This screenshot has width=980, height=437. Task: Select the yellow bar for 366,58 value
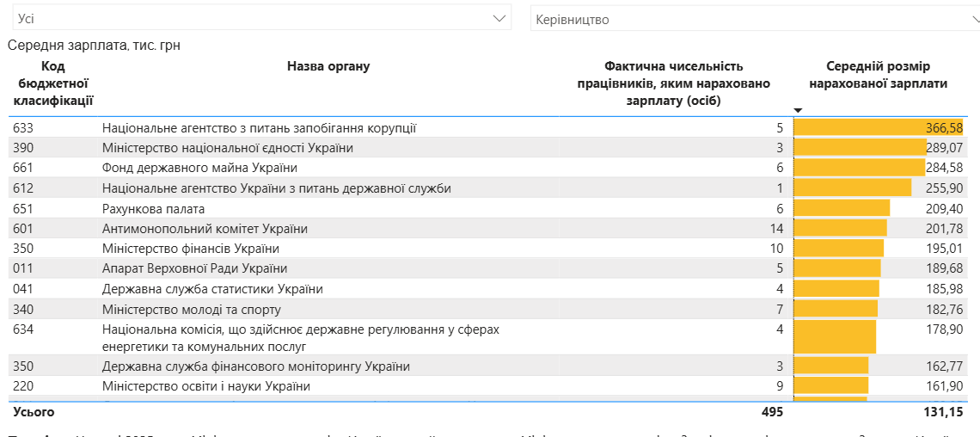(877, 127)
